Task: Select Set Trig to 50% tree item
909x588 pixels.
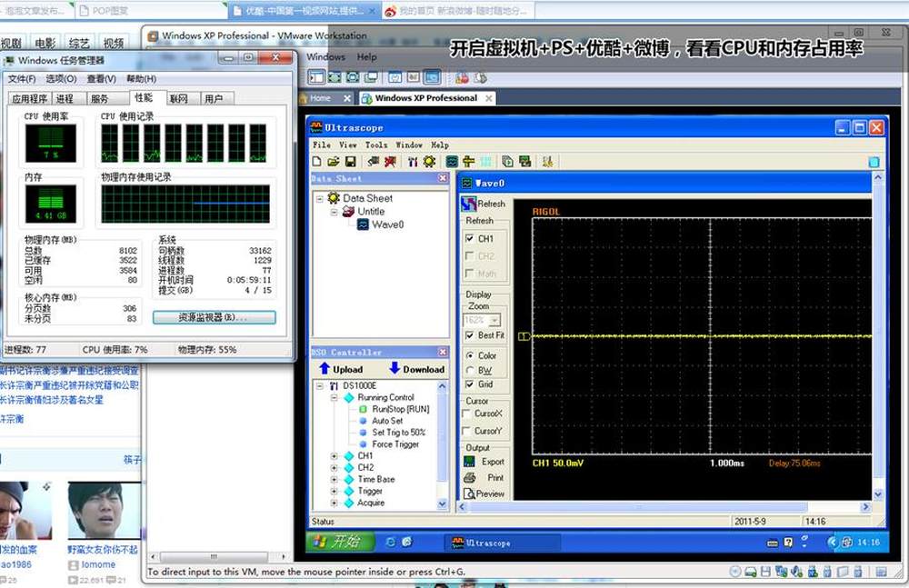Action: coord(398,433)
